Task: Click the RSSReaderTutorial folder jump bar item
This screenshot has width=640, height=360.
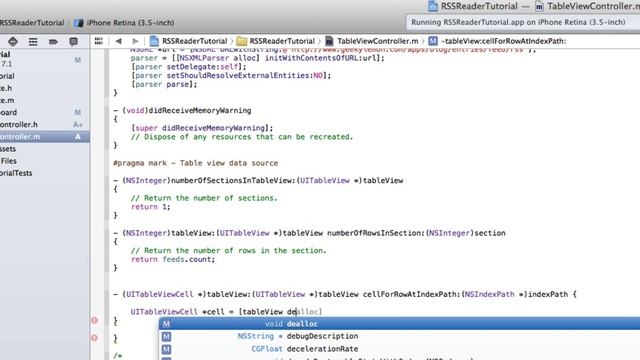Action: pos(276,41)
